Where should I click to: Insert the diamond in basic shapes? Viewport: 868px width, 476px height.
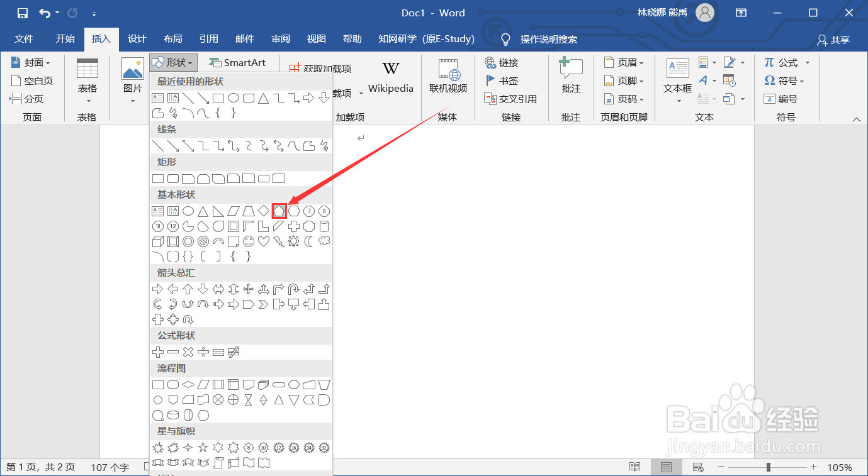(264, 211)
